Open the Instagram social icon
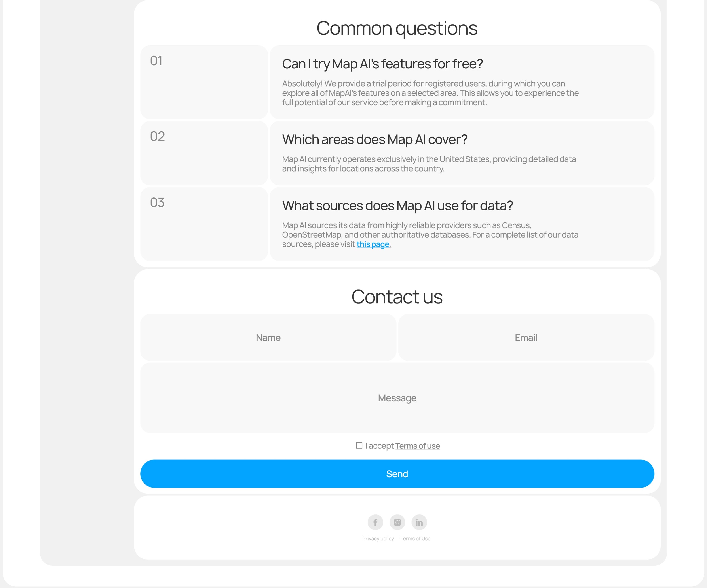This screenshot has width=707, height=588. coord(397,522)
